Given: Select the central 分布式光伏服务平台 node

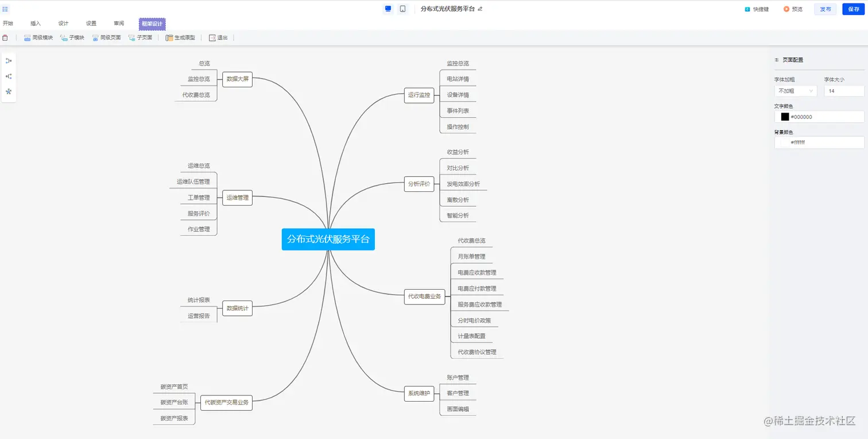Looking at the screenshot, I should (x=328, y=239).
